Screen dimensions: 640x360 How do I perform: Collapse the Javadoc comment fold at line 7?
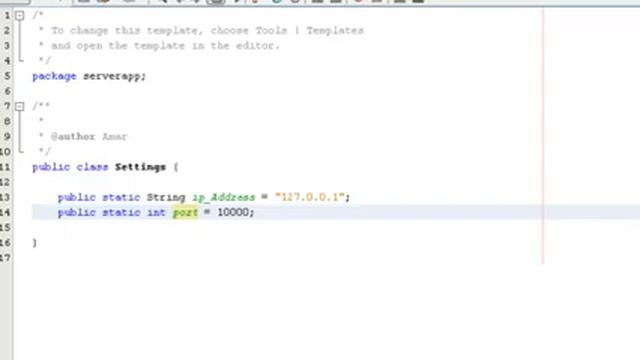[20, 107]
